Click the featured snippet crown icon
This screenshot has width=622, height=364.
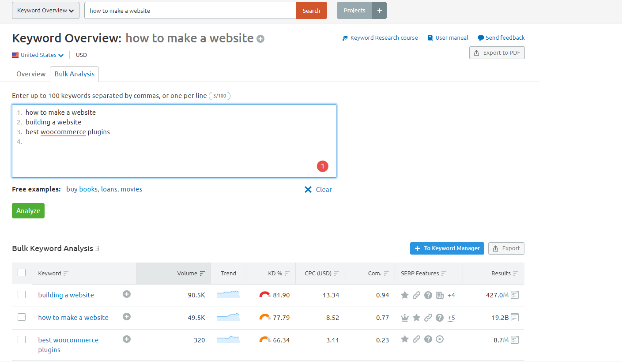[405, 317]
